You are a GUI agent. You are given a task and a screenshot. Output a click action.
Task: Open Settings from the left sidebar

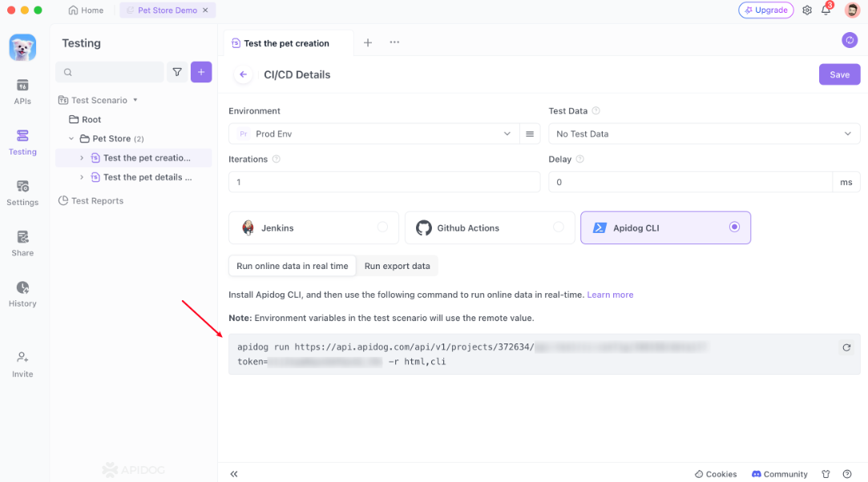22,192
